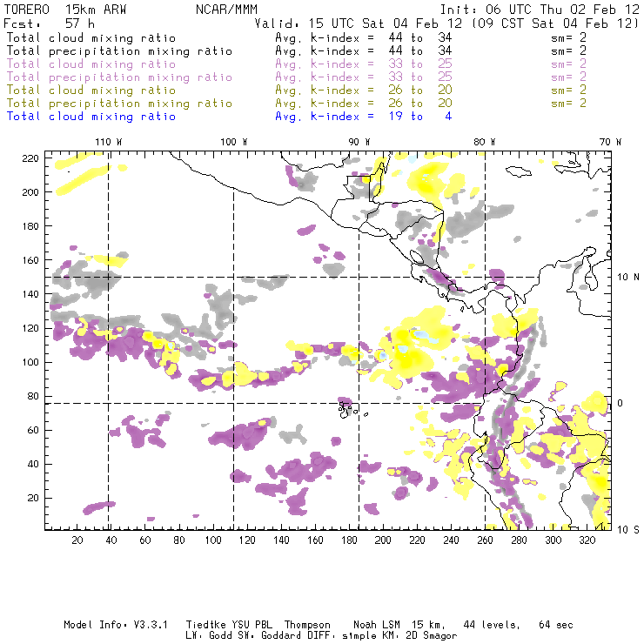644x644 pixels.
Task: Click the Jamaica island outline on the map
Action: tap(519, 171)
